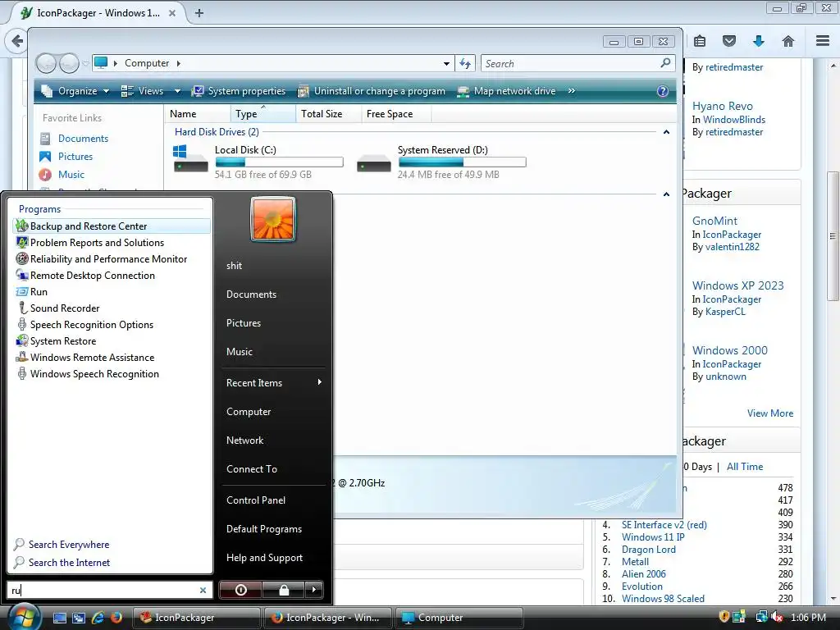The height and width of the screenshot is (630, 840).
Task: Expand the address bar history dropdown
Action: 446,64
